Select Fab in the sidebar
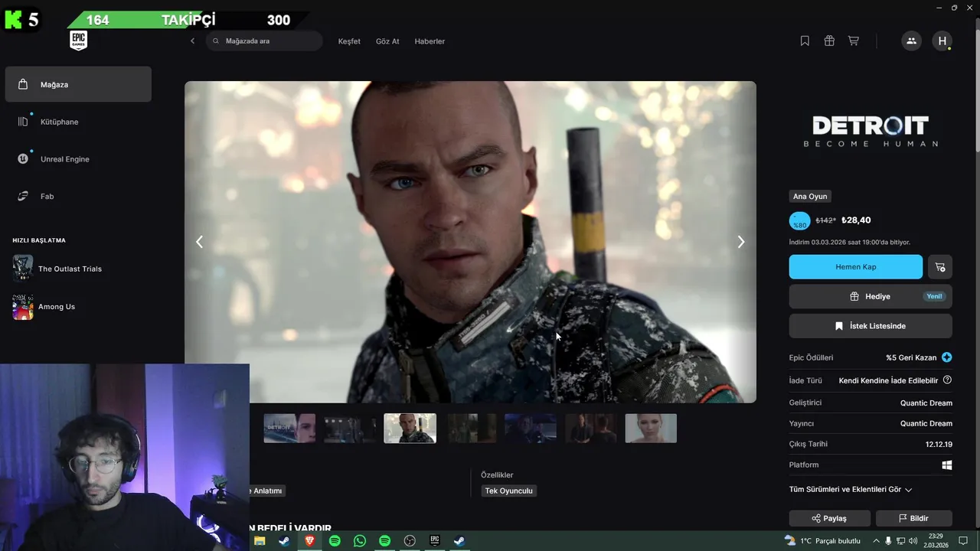Viewport: 980px width, 551px height. tap(78, 197)
